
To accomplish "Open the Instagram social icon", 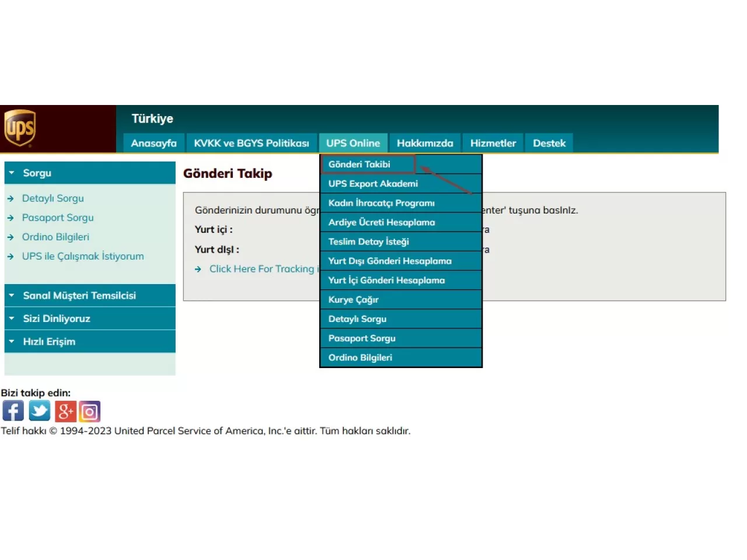I will tap(90, 411).
